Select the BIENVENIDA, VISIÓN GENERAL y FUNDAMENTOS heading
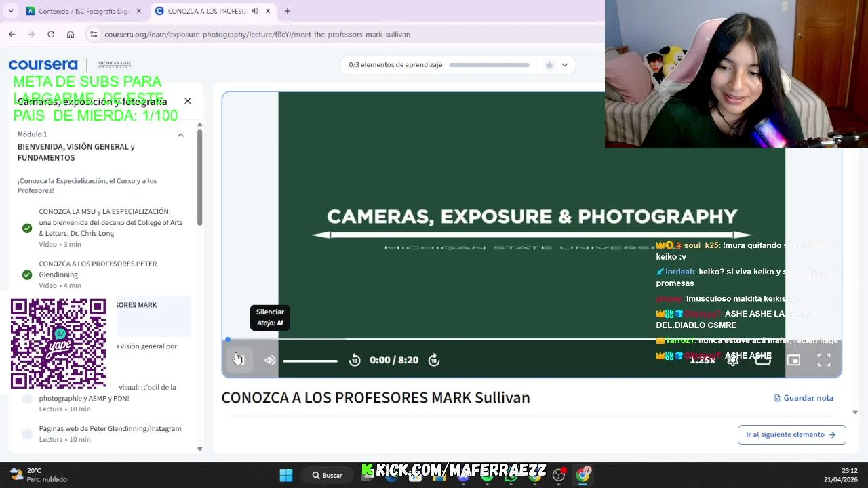The image size is (868, 488). click(76, 152)
